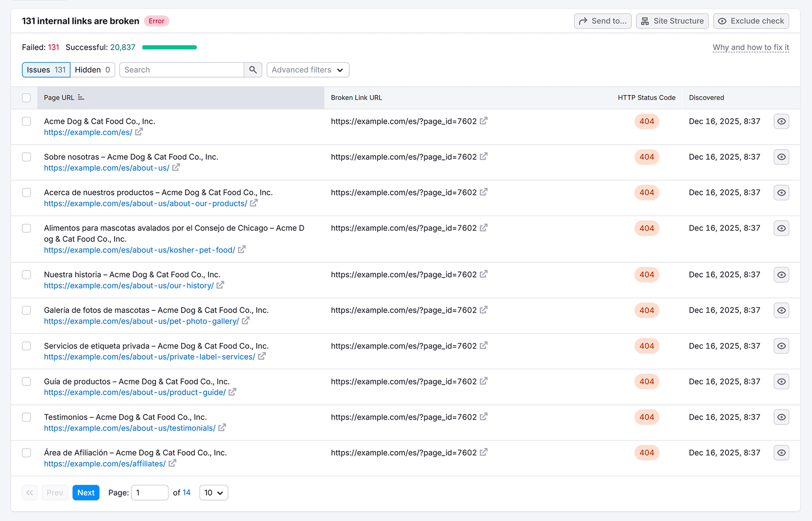Screen dimensions: 812x521
Task: Enable the checkbox for Guía de productos row
Action: point(26,381)
